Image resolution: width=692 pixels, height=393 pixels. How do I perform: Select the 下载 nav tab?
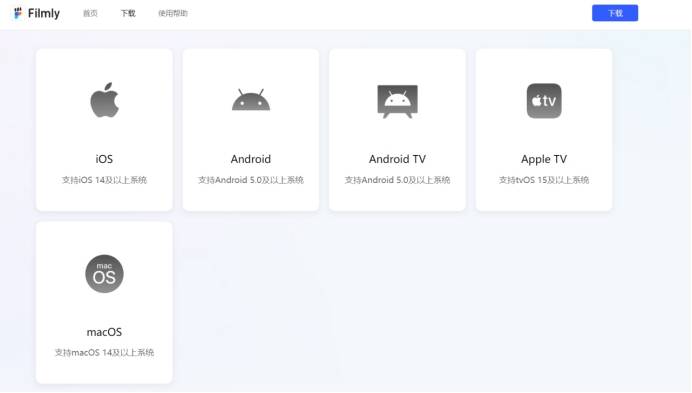click(128, 13)
